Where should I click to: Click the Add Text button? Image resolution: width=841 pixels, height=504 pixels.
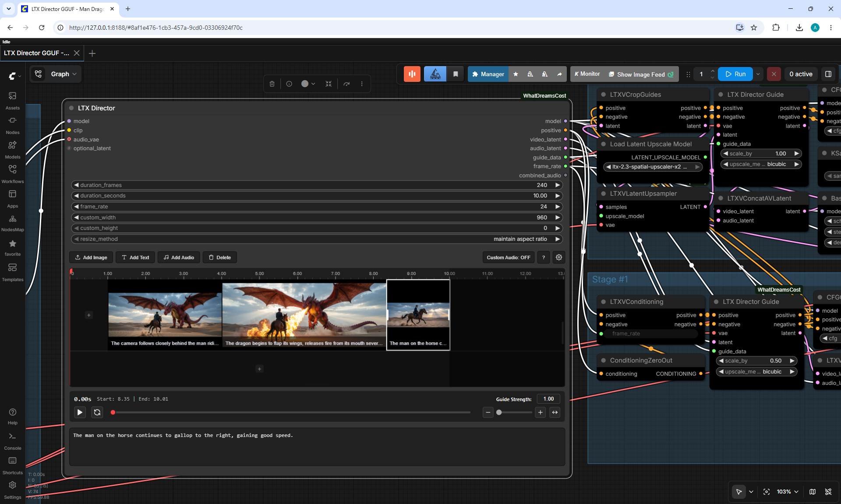(x=135, y=257)
